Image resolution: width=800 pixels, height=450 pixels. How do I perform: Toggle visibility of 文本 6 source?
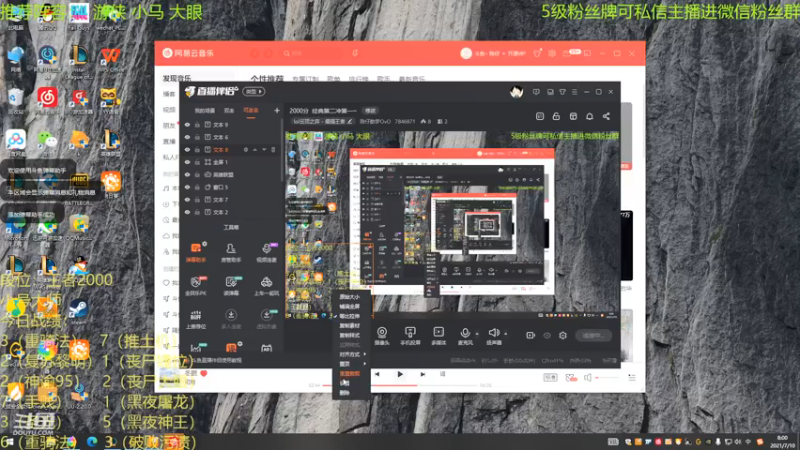(x=187, y=137)
